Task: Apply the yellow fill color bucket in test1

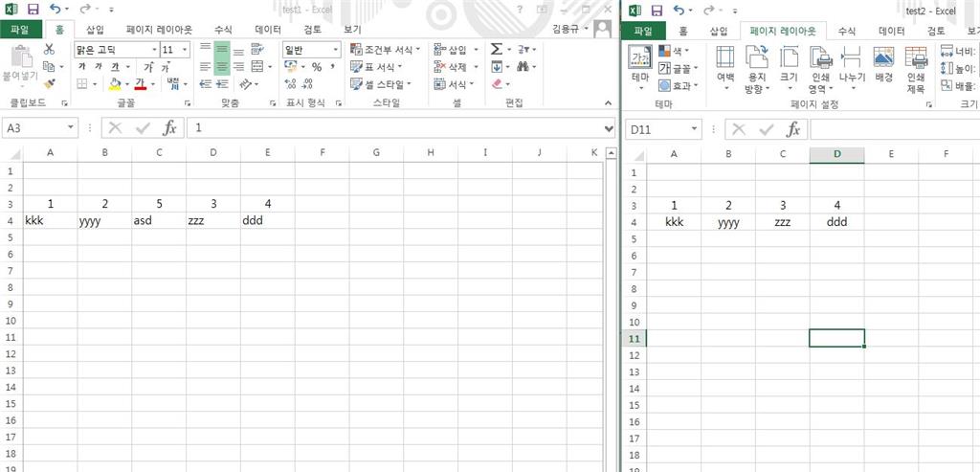Action: pos(115,83)
